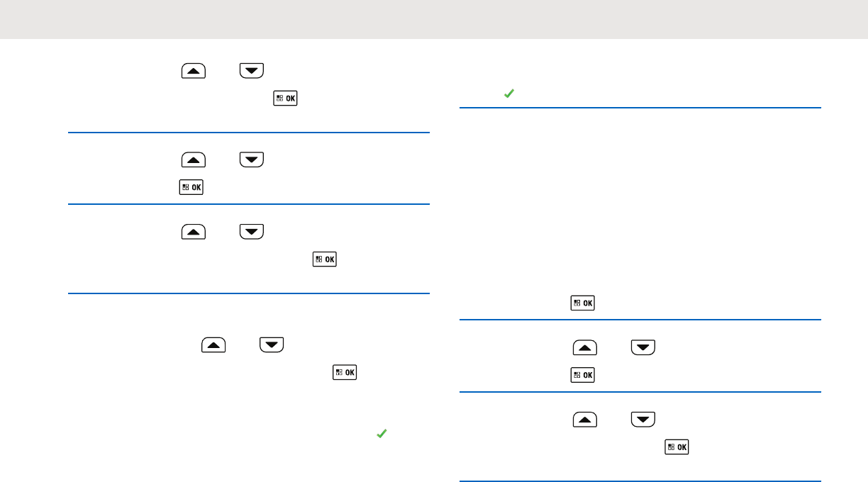
Task: Click the lowest up arrow in left column
Action: pos(213,345)
